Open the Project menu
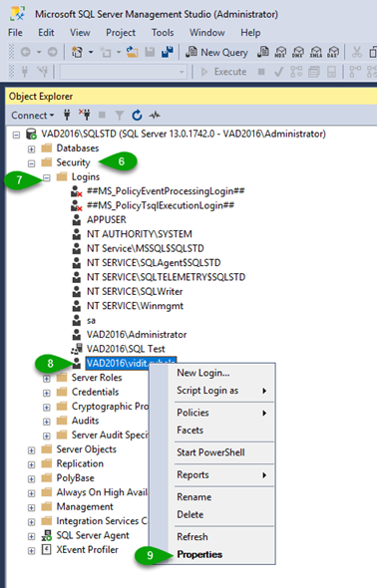This screenshot has width=377, height=588. [121, 33]
